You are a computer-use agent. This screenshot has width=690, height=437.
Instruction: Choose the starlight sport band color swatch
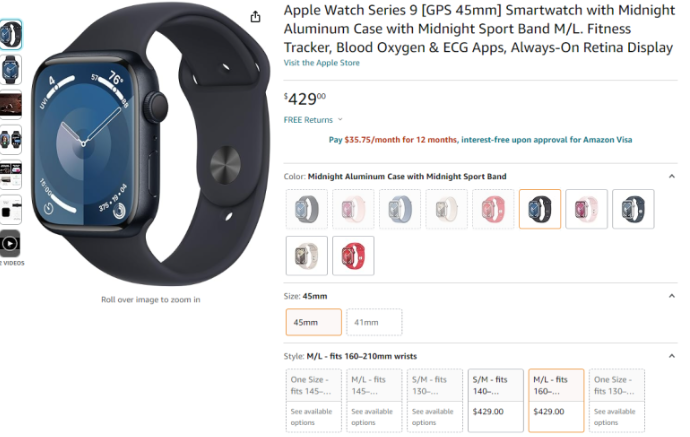tap(306, 256)
